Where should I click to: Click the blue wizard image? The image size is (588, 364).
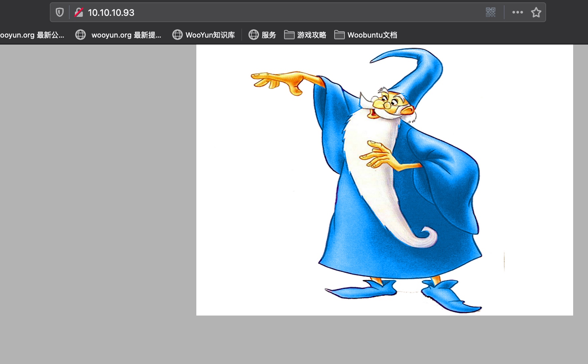(385, 180)
